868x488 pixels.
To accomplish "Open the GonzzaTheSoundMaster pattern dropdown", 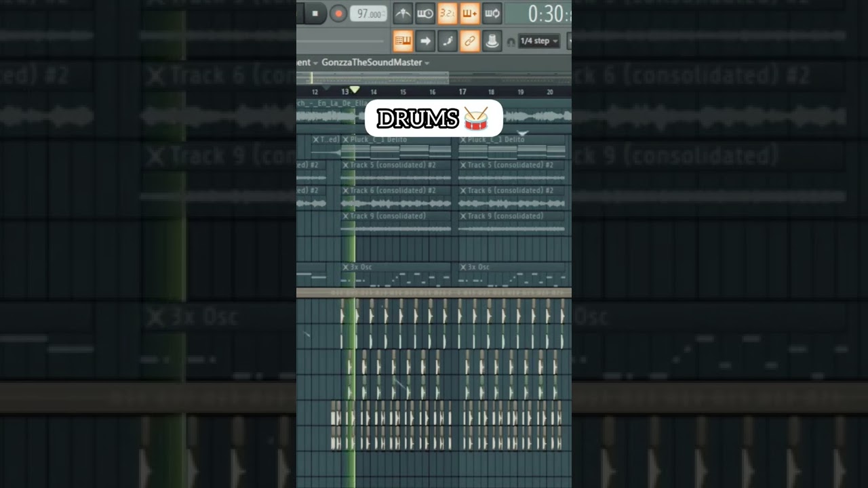I will 375,62.
